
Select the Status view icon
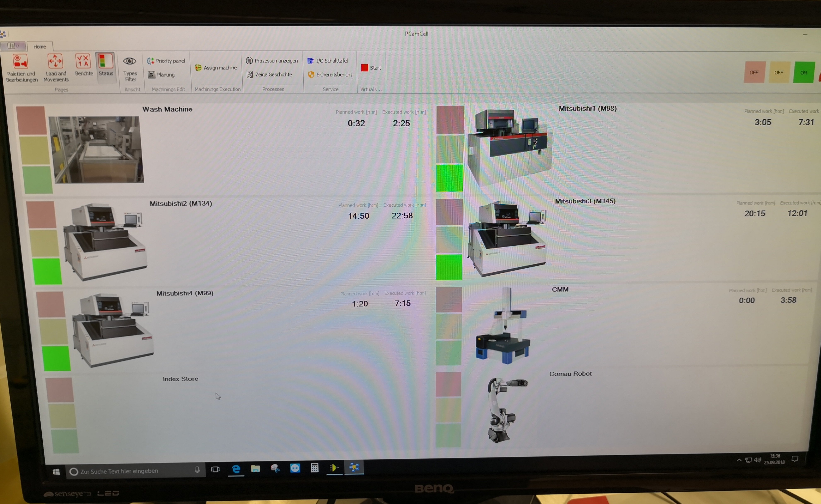tap(105, 65)
